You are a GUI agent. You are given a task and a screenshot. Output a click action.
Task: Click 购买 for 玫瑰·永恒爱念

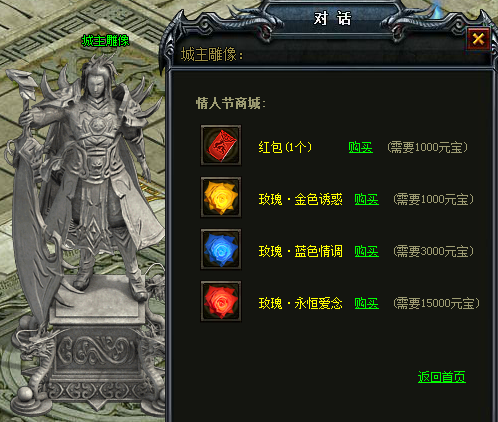366,303
